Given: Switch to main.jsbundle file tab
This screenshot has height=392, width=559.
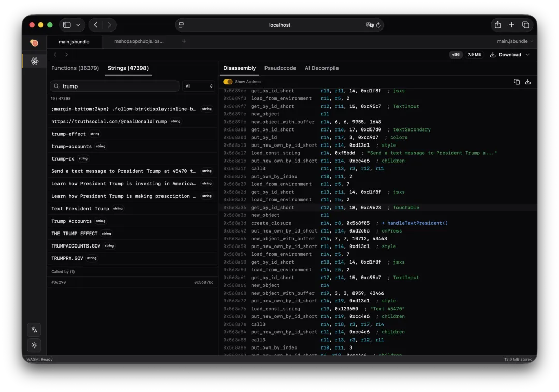Looking at the screenshot, I should click(74, 42).
